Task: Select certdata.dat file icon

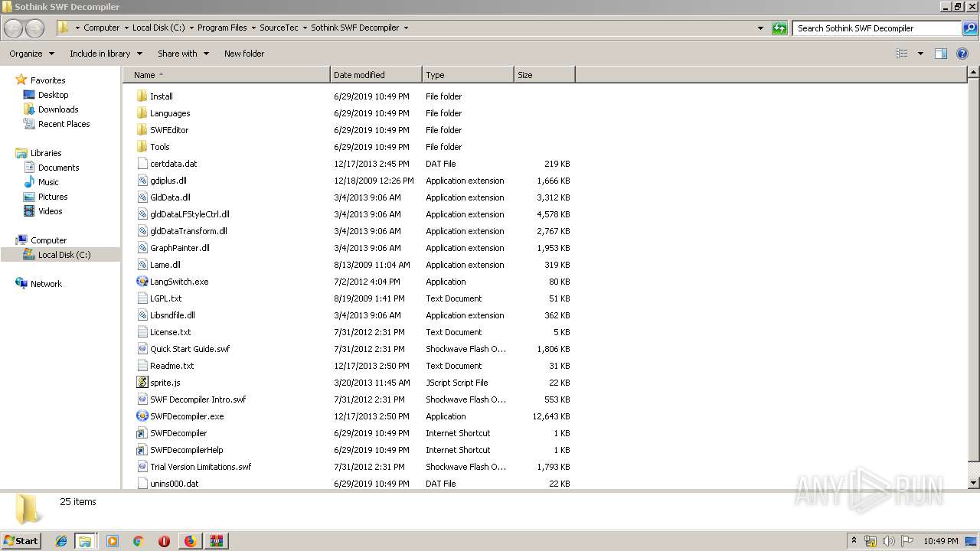Action: [x=142, y=164]
